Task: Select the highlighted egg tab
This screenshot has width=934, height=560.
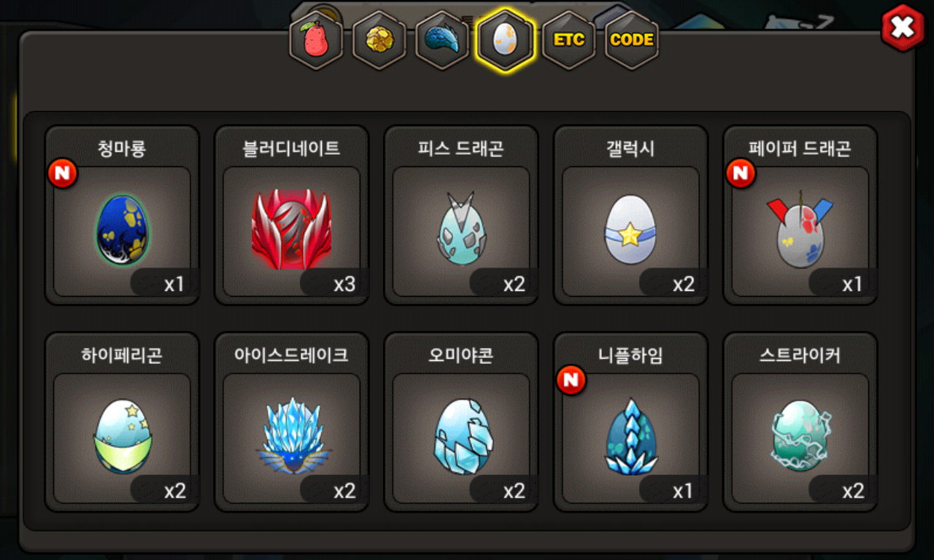Action: (505, 39)
